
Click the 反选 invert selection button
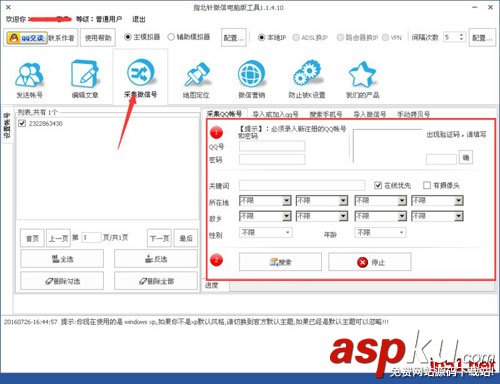[x=156, y=259]
